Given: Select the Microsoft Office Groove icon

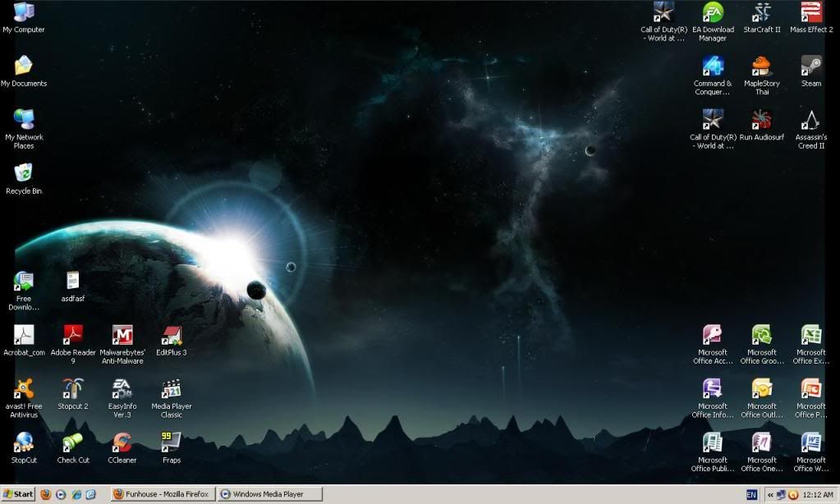Looking at the screenshot, I should pos(762,335).
